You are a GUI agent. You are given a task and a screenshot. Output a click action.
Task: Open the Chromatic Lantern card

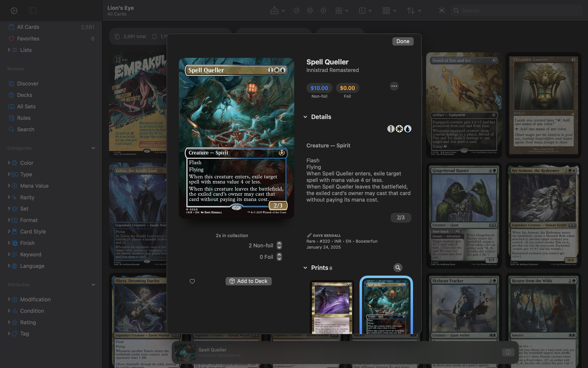pyautogui.click(x=543, y=105)
